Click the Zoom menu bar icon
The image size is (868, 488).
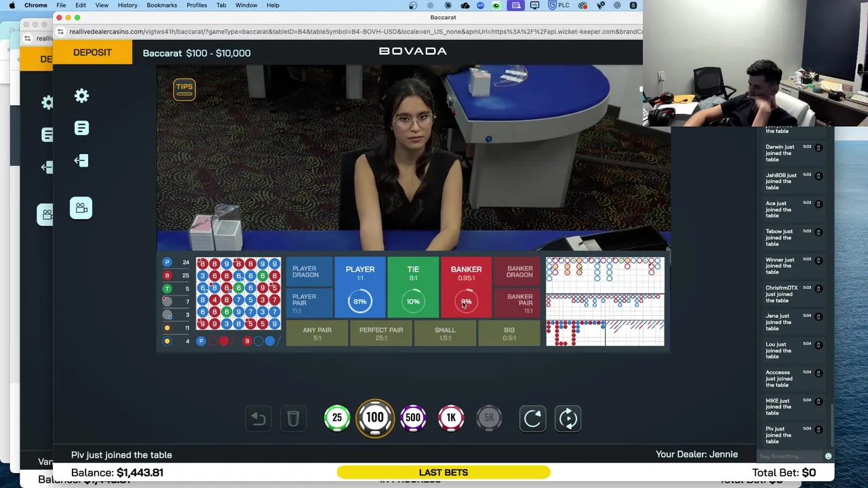click(x=481, y=5)
